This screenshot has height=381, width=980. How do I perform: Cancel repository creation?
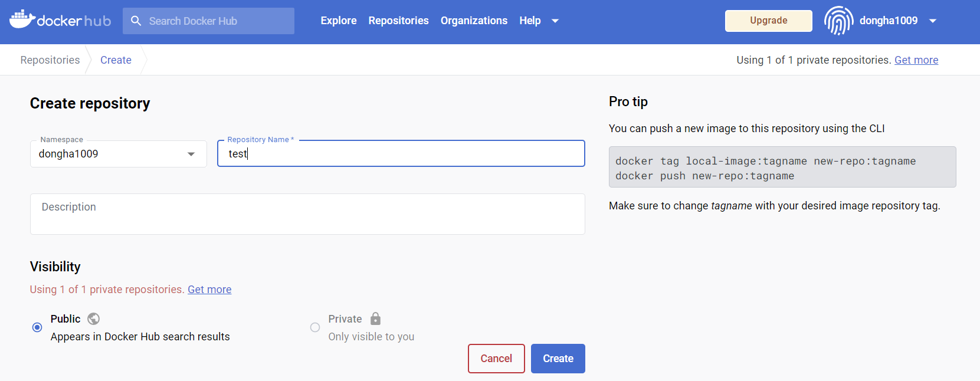(496, 359)
